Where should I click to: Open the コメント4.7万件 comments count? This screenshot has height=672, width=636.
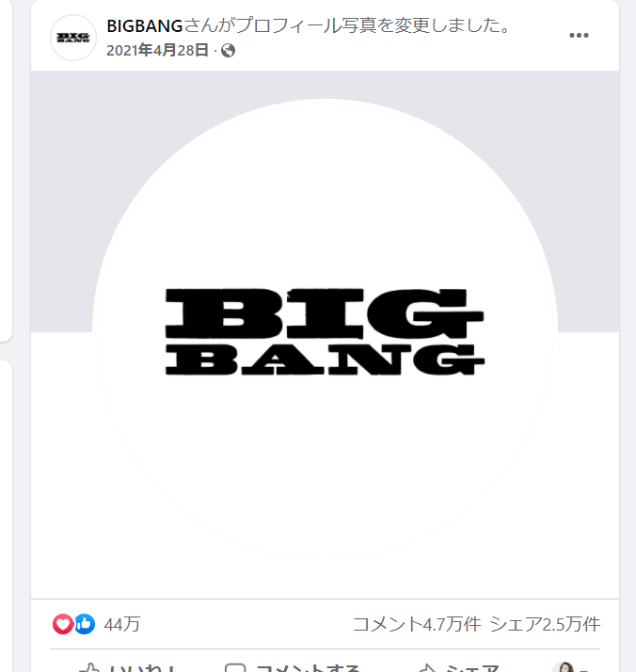tap(417, 624)
